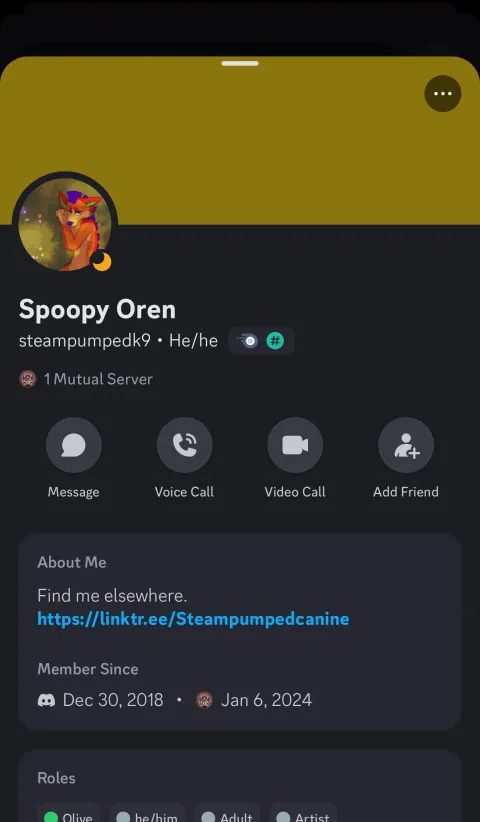This screenshot has width=480, height=822.
Task: Select the he/him role chip
Action: [147, 817]
